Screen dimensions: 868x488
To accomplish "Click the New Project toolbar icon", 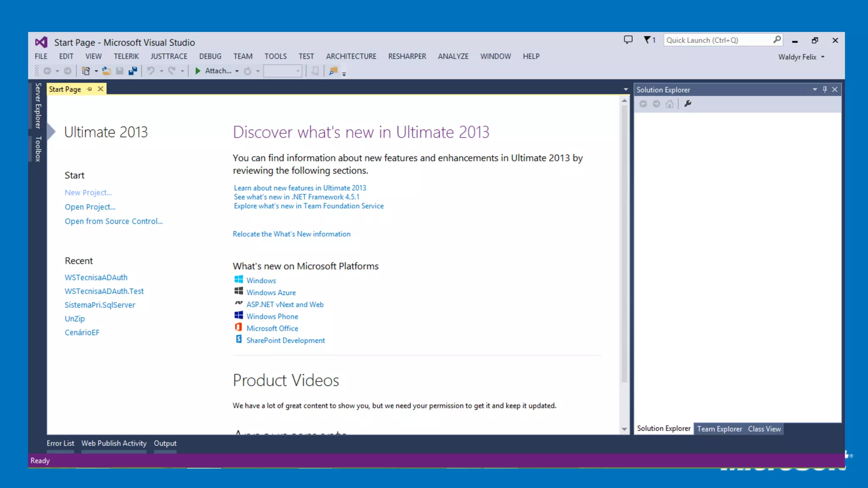I will [x=86, y=71].
